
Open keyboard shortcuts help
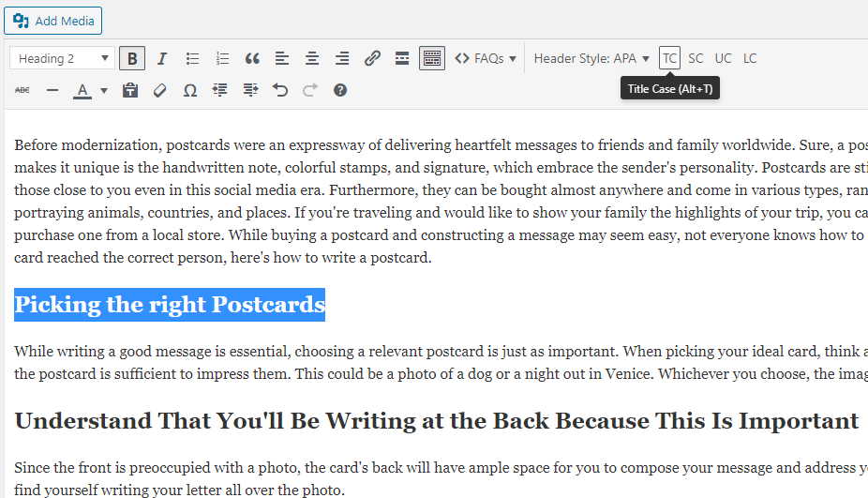tap(340, 90)
